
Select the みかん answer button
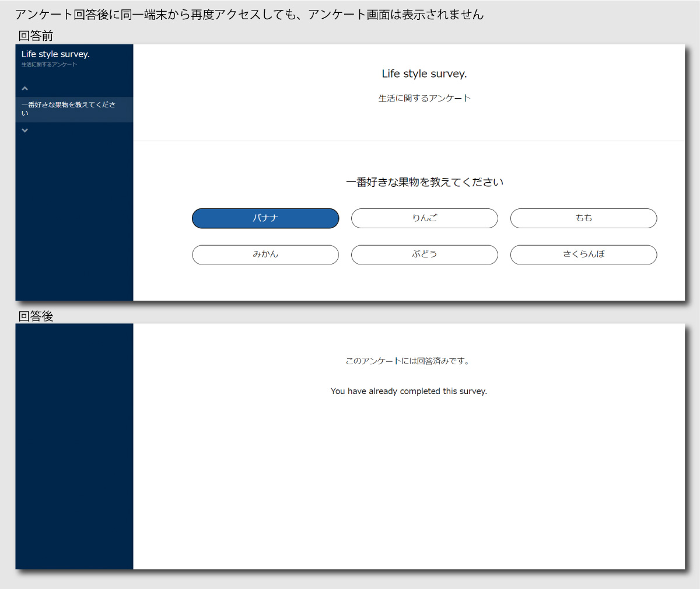[x=265, y=255]
